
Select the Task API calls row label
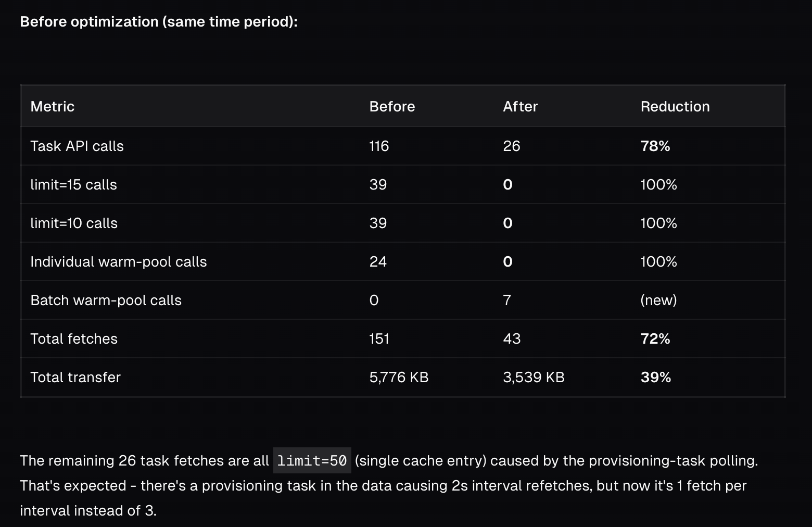77,146
